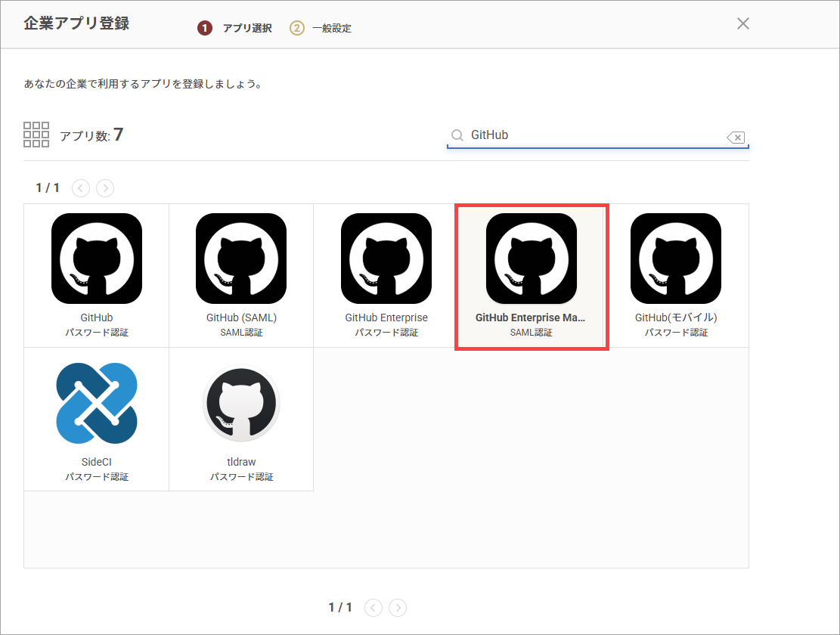Go to previous page using bottom pager arrow
Screen dimensions: 840x635
(374, 608)
